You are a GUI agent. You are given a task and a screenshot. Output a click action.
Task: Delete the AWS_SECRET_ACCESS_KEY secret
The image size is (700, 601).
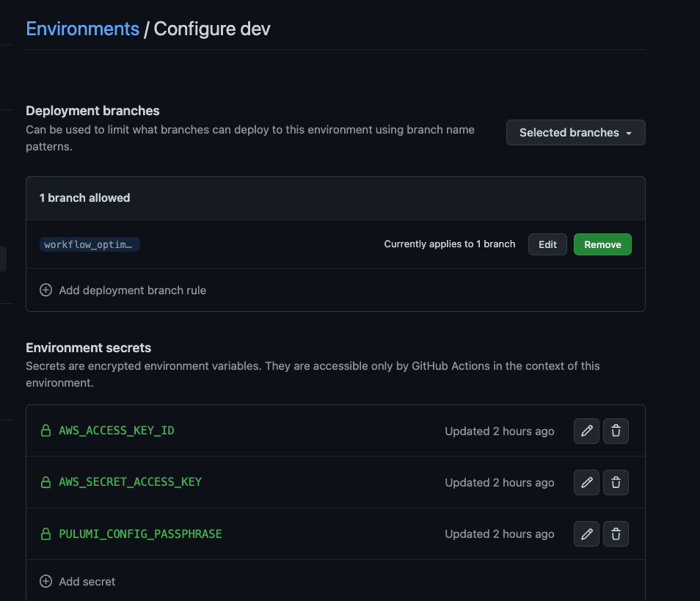[616, 482]
